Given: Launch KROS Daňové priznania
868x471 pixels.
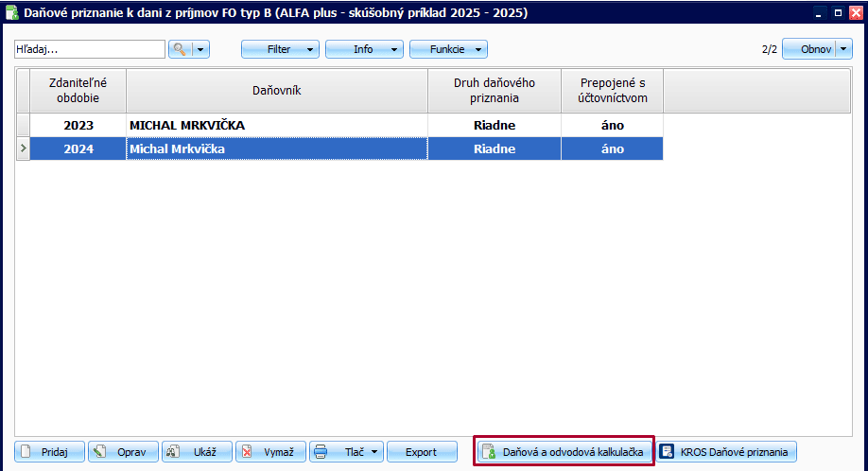Looking at the screenshot, I should 726,452.
